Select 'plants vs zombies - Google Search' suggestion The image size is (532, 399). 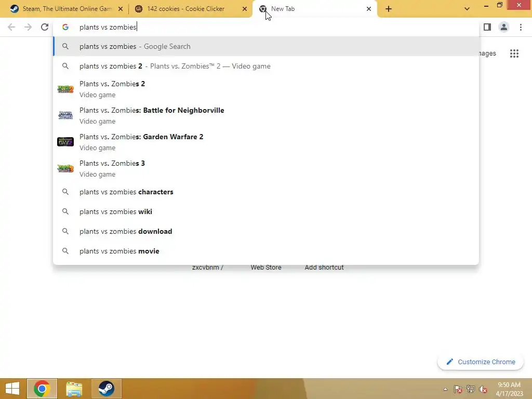(x=266, y=46)
